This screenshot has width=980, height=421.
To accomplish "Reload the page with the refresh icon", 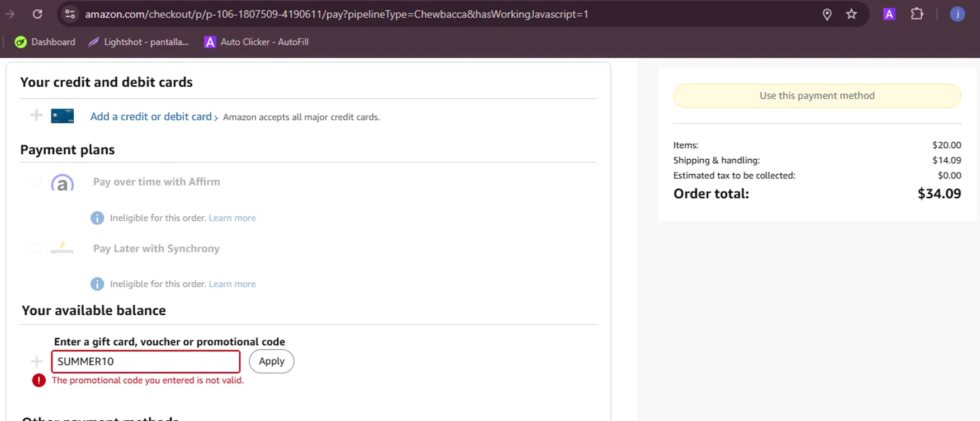I will 37,14.
